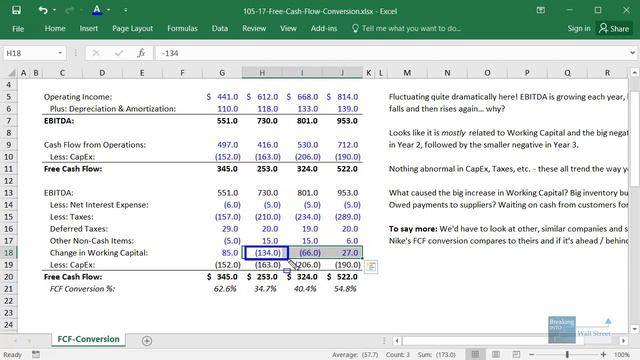640x360 pixels.
Task: Switch to Normal view icon
Action: 476,354
